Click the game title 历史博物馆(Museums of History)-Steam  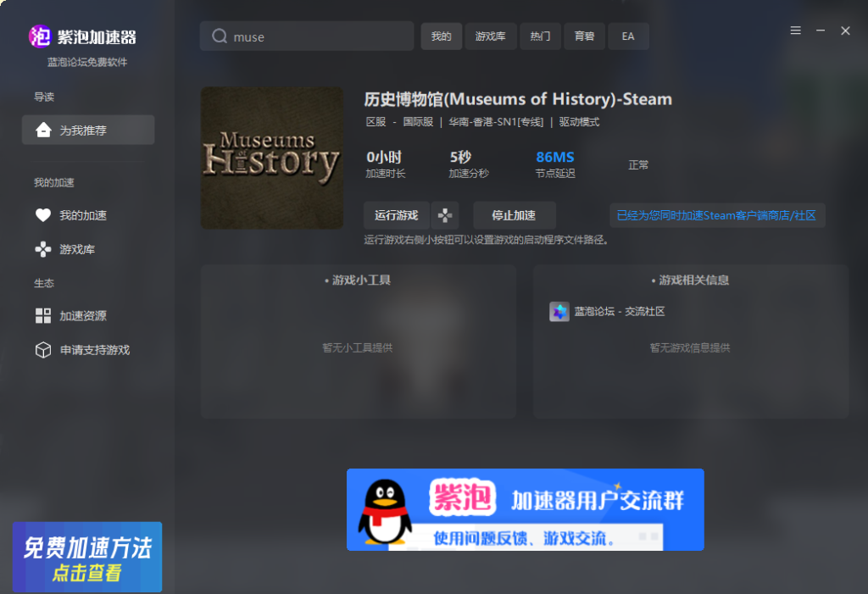(518, 99)
